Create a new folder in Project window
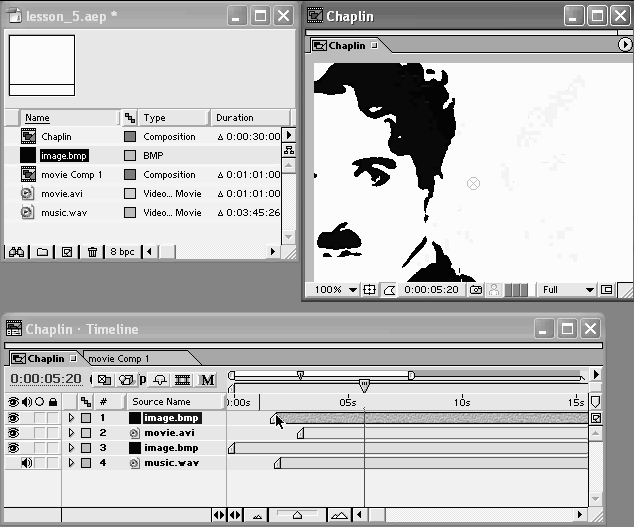This screenshot has height=527, width=634. (x=42, y=252)
